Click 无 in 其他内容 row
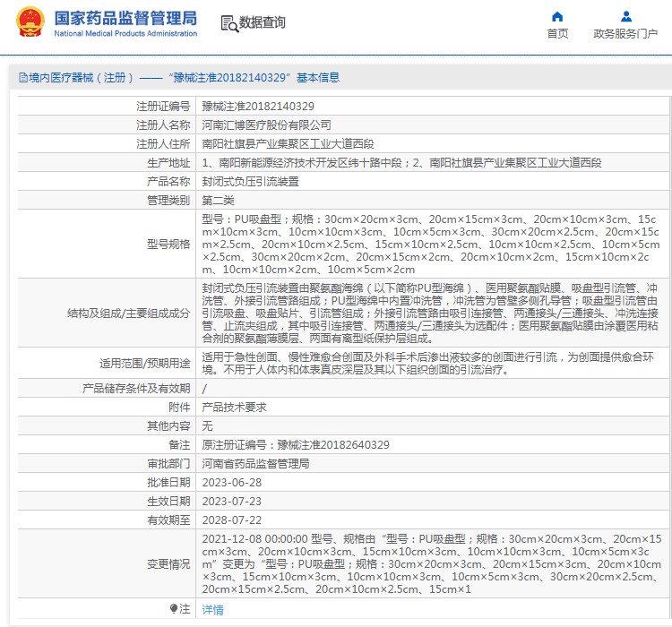The height and width of the screenshot is (627, 672). point(207,426)
